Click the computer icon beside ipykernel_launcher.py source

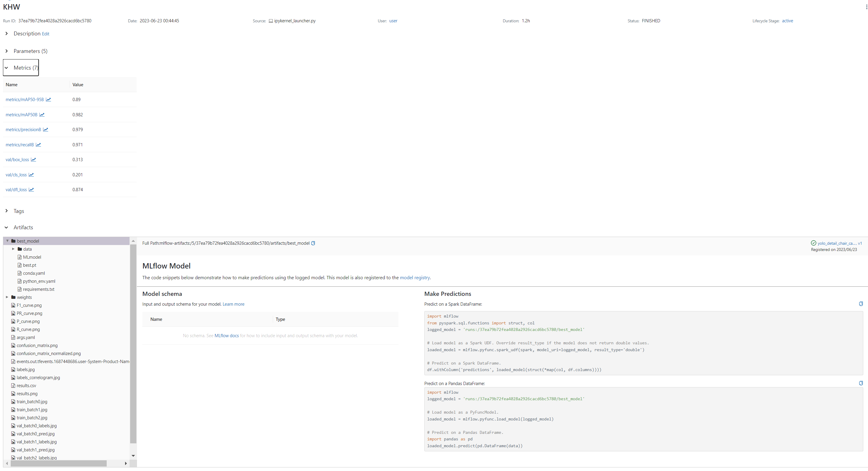point(271,21)
